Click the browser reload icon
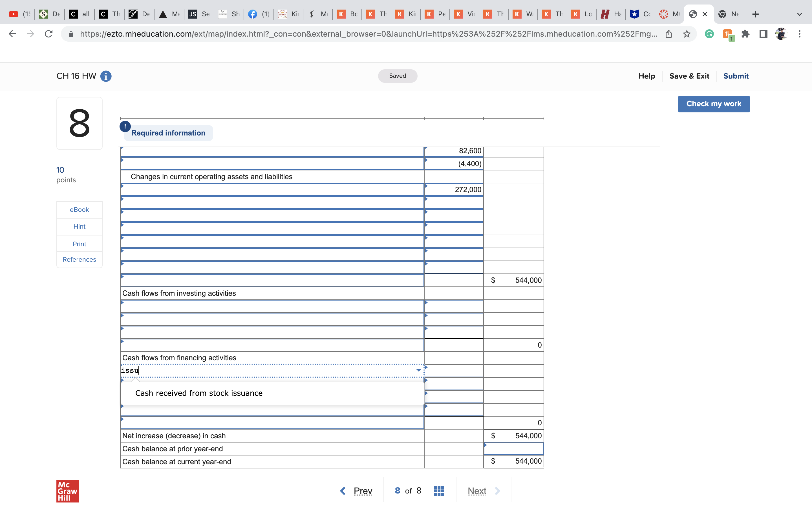Viewport: 812px width, 507px height. (49, 34)
